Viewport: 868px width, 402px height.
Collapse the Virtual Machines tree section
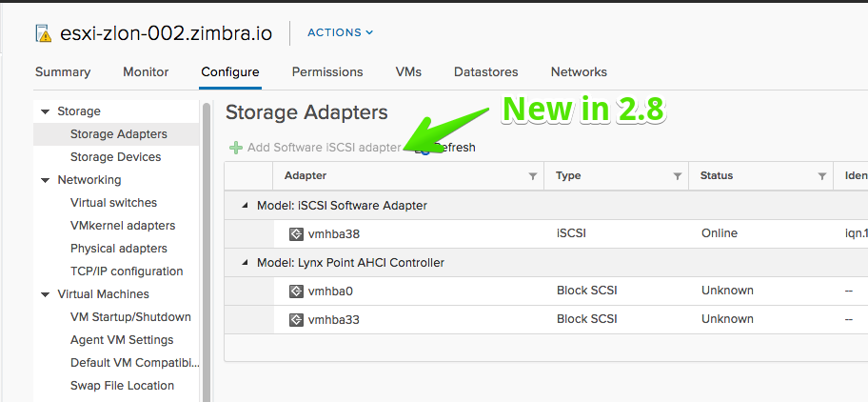[x=46, y=294]
